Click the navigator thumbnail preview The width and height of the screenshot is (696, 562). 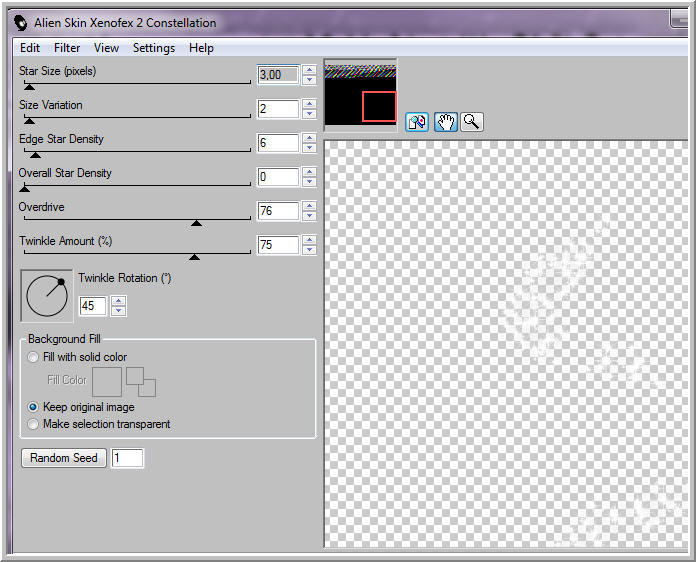[360, 95]
